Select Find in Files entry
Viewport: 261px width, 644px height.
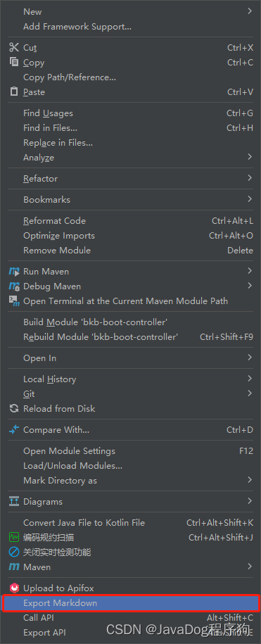[x=131, y=128]
